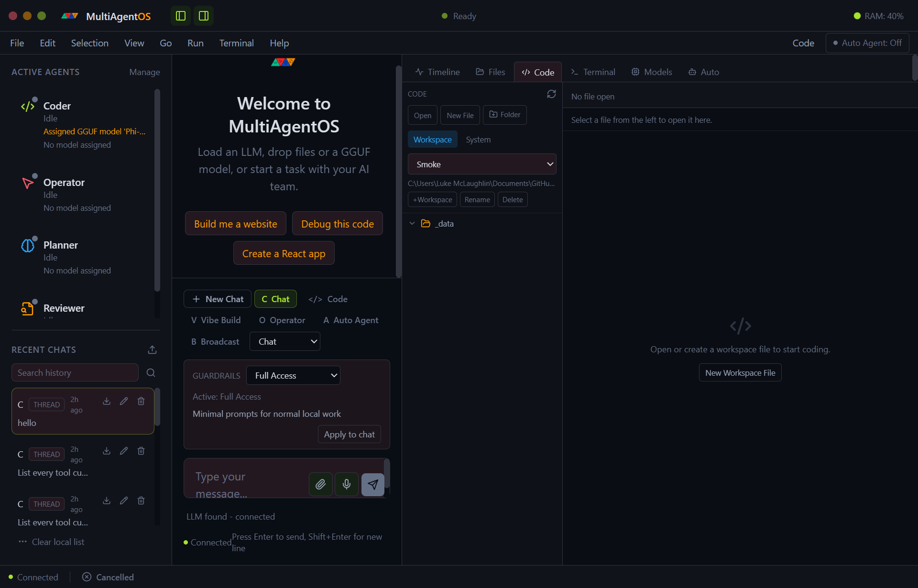Click the Open button in CODE panel
Screen dimensions: 918x588
[423, 115]
